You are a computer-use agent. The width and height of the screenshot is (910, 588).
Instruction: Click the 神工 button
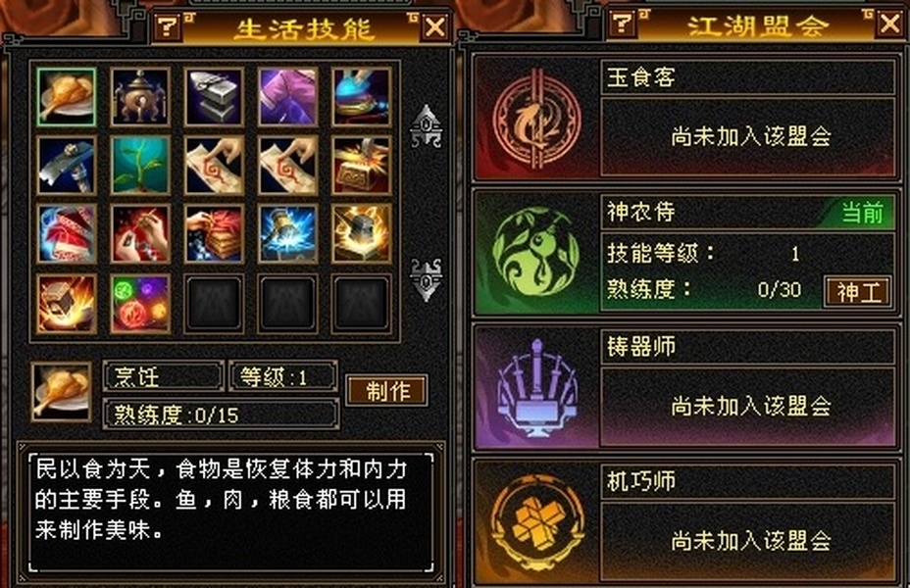(858, 292)
